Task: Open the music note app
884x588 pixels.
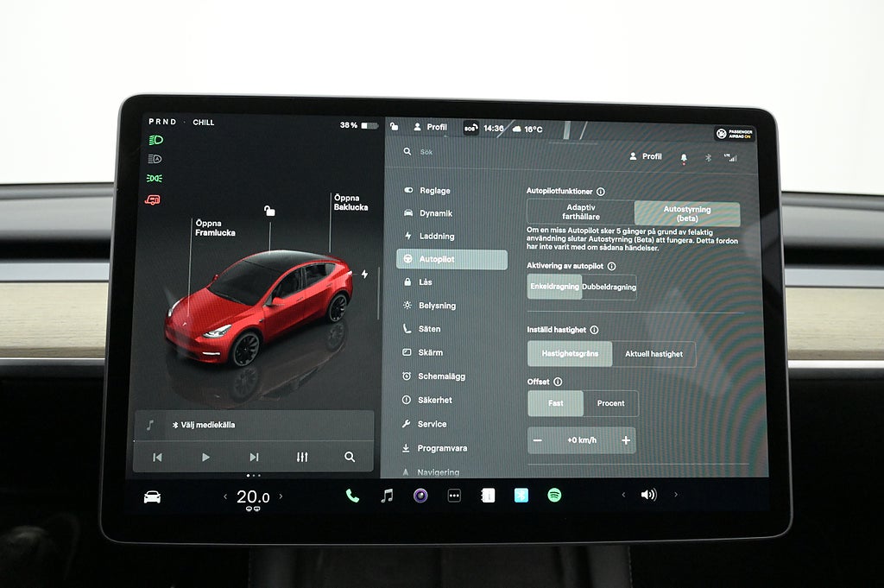Action: 387,496
